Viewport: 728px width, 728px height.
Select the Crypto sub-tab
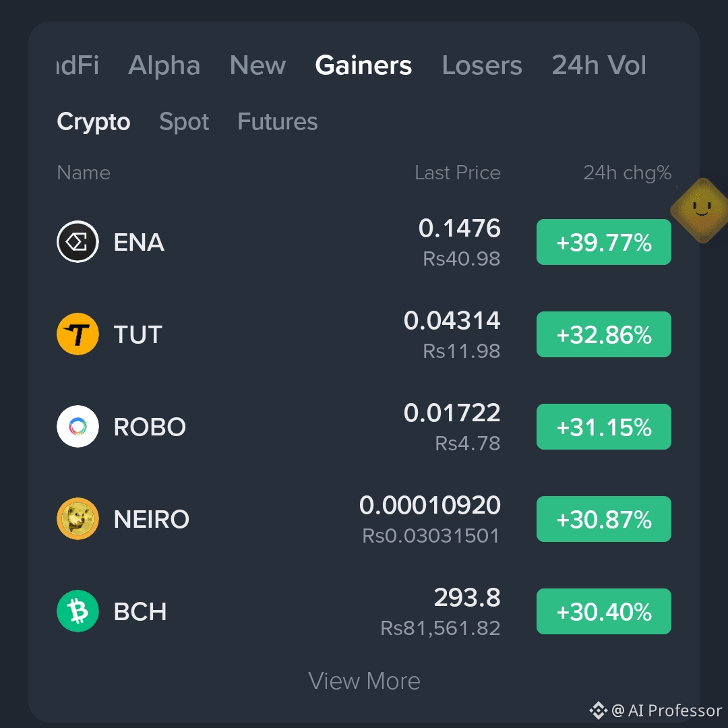pos(93,122)
